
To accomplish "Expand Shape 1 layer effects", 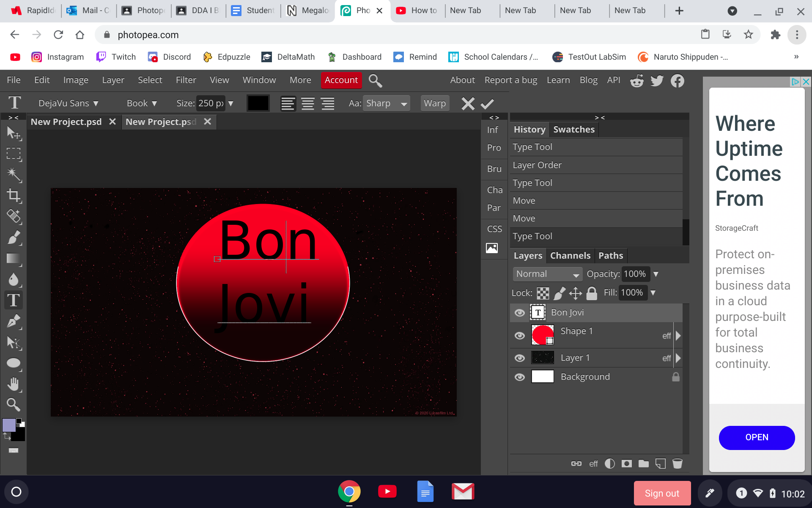I will click(678, 336).
